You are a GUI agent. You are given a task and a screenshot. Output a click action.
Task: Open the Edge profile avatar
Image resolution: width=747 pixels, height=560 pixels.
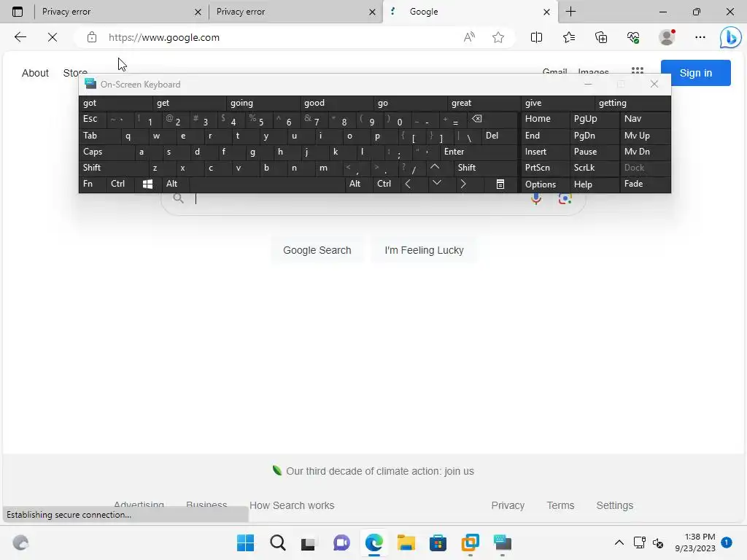(x=667, y=37)
